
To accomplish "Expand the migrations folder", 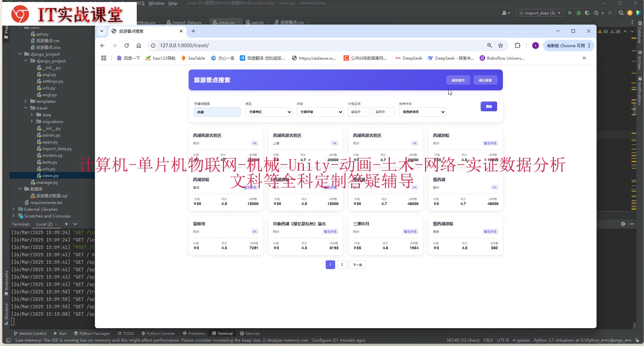I will tap(32, 121).
